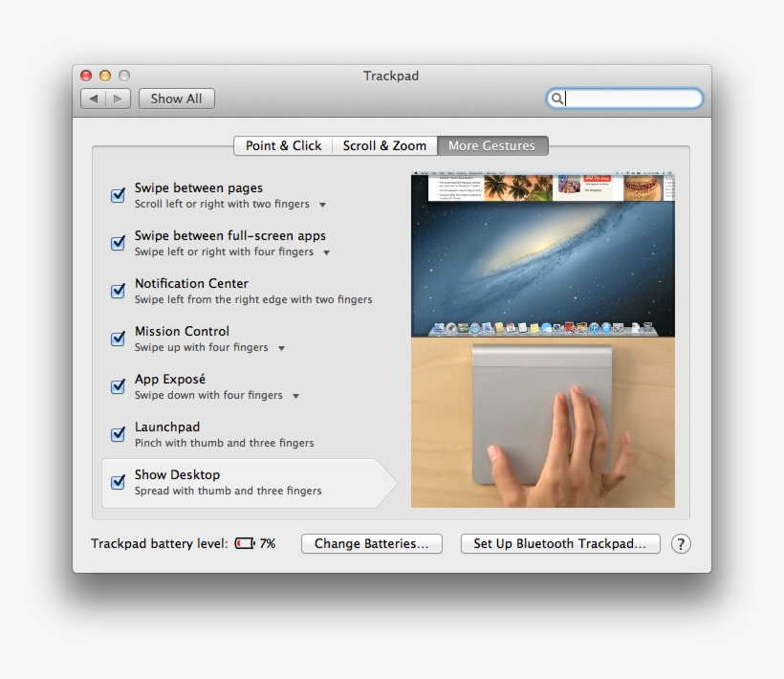The width and height of the screenshot is (784, 679).
Task: Turn off the Launchpad pinch gesture
Action: (x=117, y=434)
